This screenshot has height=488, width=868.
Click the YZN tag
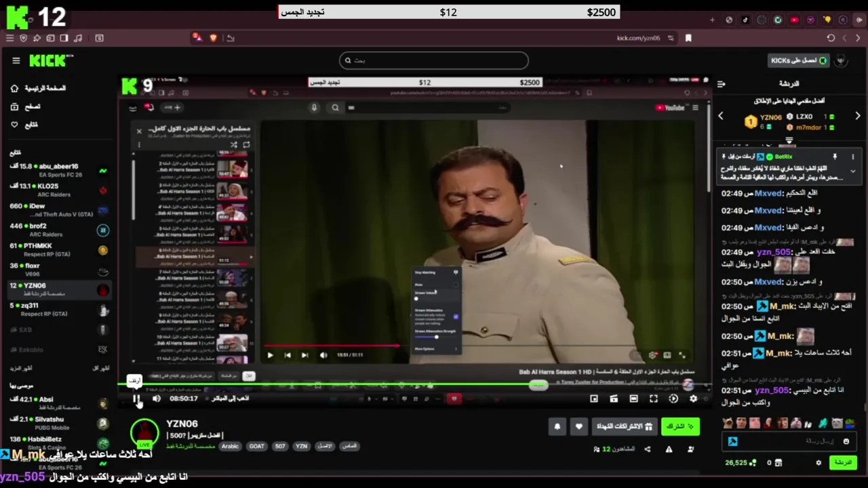click(x=302, y=447)
